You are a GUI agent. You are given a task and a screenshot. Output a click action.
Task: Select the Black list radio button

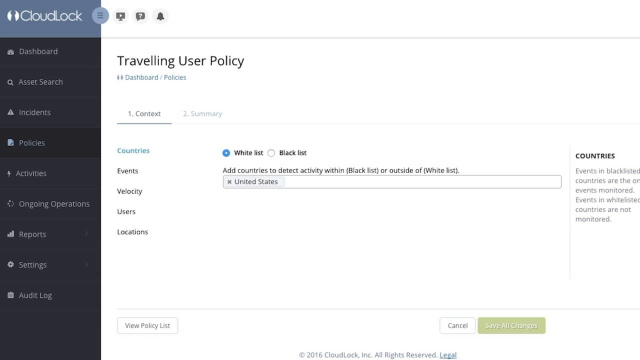[x=271, y=153]
